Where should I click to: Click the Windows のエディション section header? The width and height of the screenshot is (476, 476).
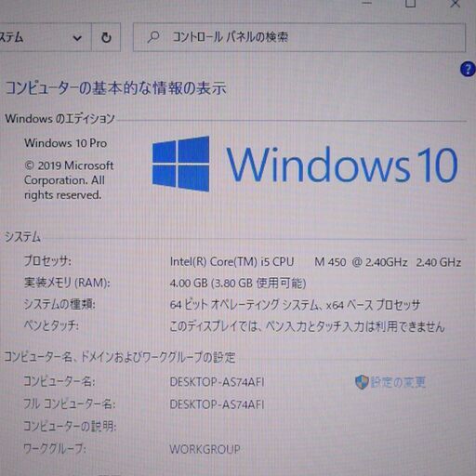(x=59, y=118)
